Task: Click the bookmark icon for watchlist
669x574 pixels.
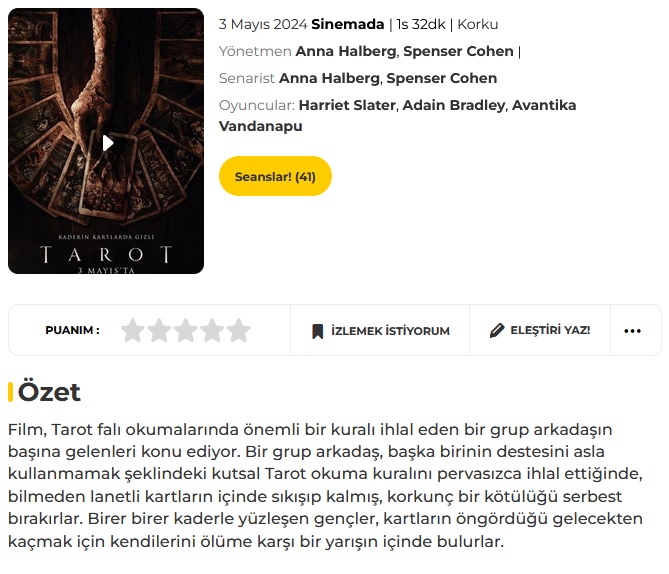Action: (317, 331)
